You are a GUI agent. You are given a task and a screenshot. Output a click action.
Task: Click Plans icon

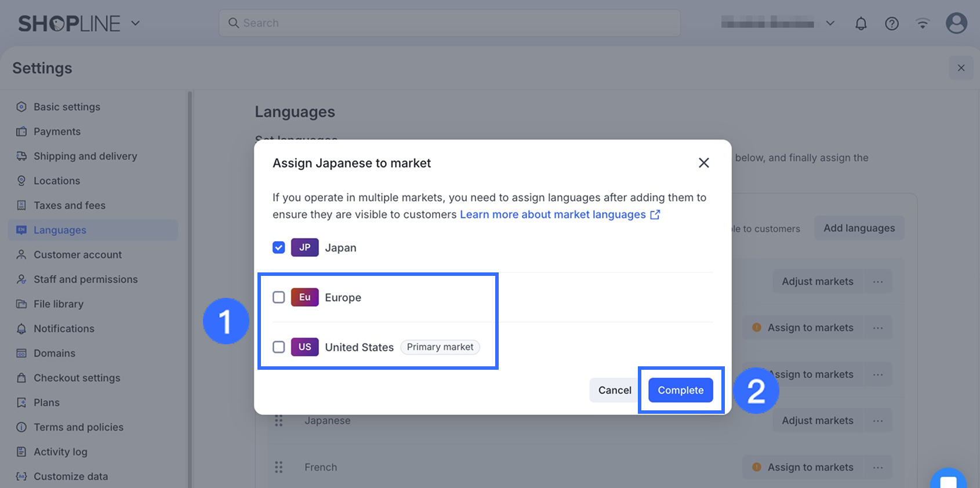[21, 402]
